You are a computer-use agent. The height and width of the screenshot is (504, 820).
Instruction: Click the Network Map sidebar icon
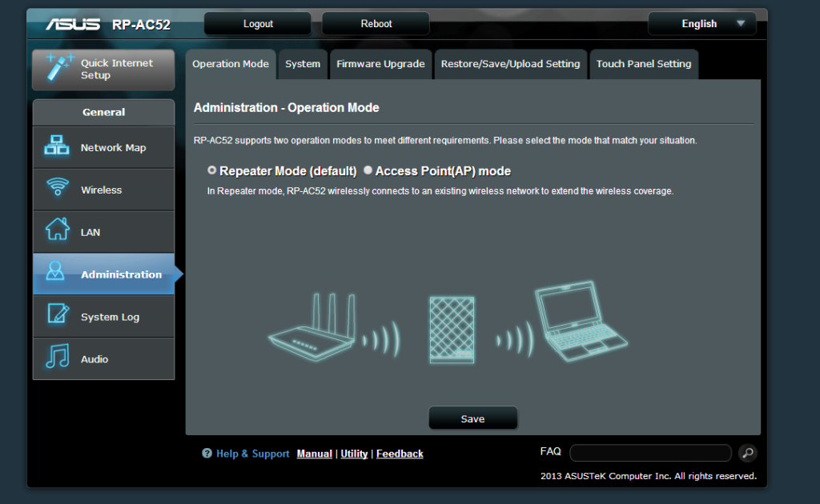tap(56, 147)
